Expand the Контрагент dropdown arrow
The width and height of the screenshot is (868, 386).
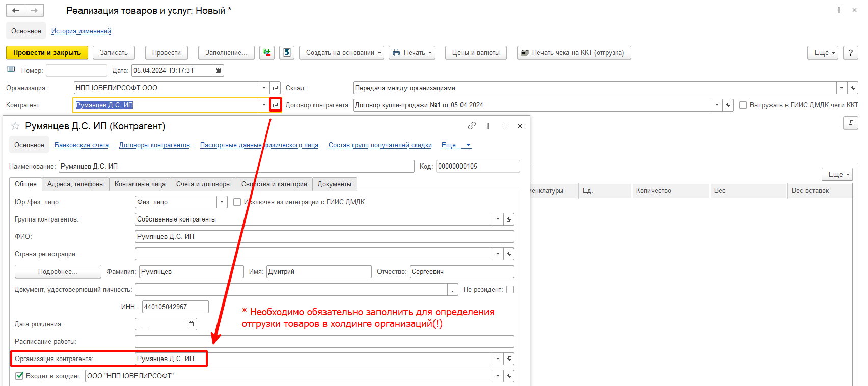[264, 105]
